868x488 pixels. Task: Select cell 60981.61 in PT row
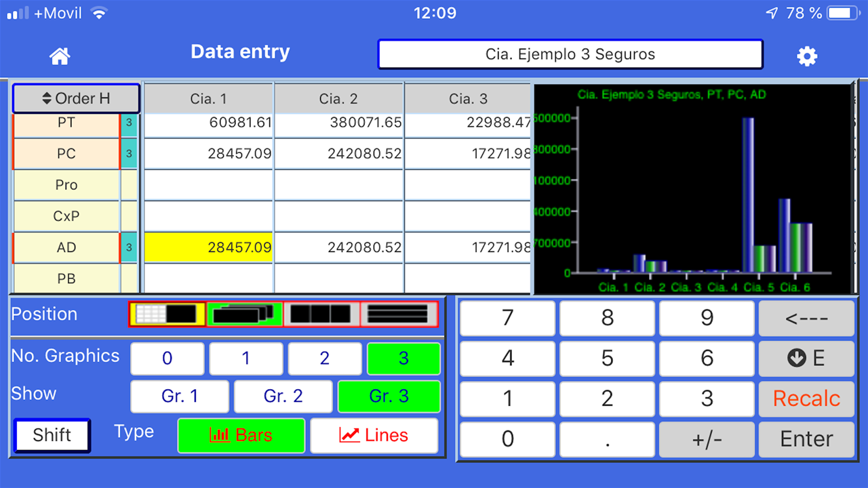click(x=208, y=125)
